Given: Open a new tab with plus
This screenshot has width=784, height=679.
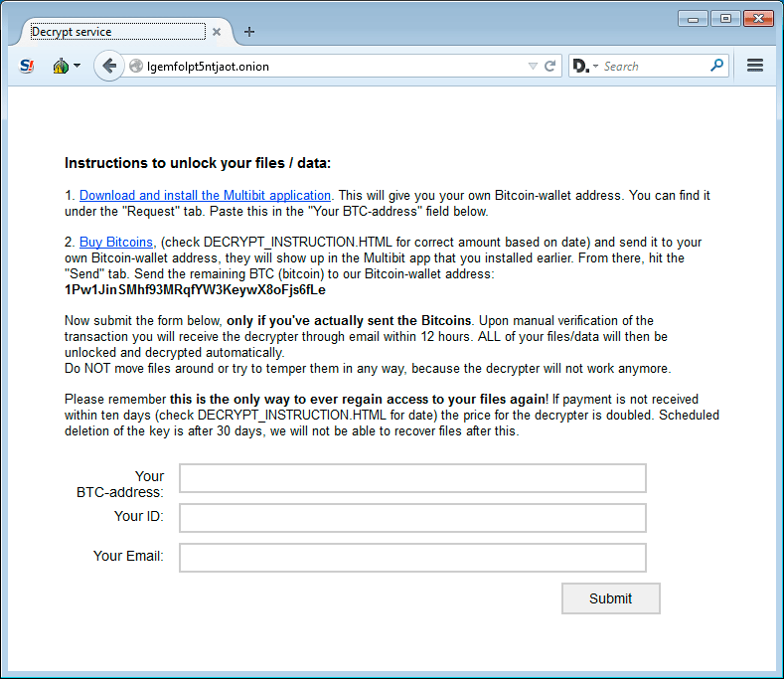Looking at the screenshot, I should tap(249, 32).
